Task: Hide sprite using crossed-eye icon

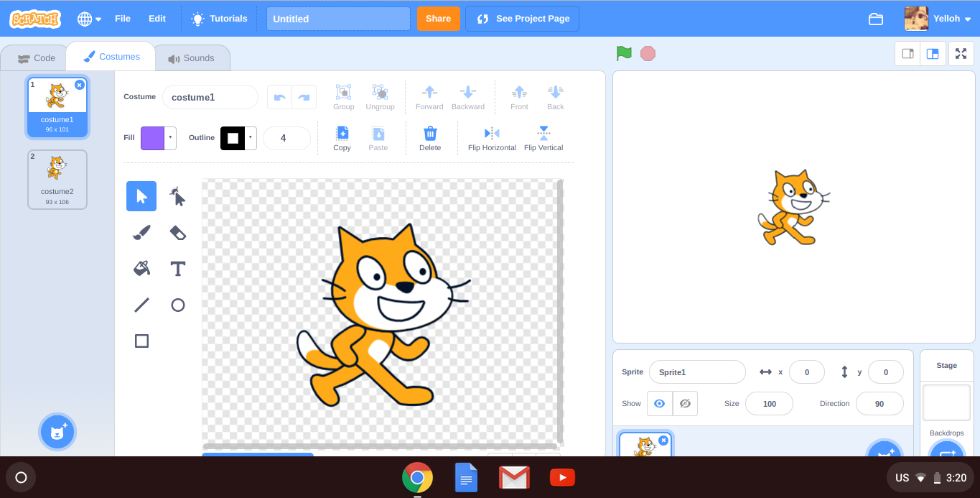Action: (685, 404)
